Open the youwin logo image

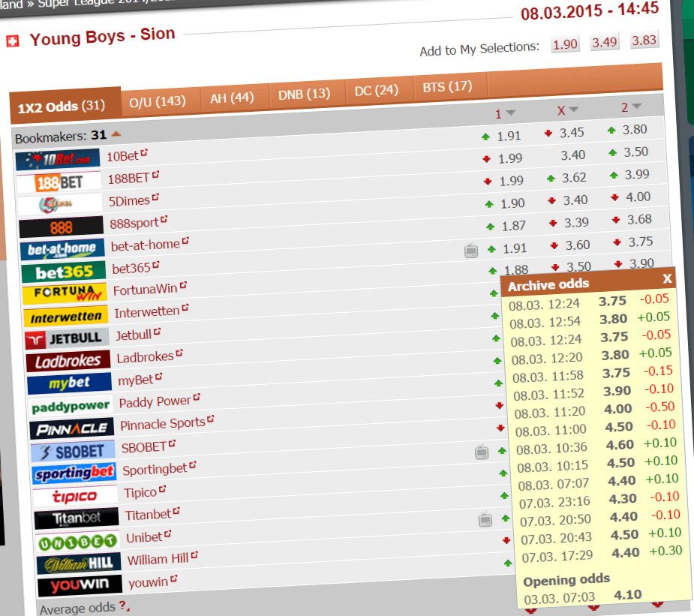click(x=80, y=586)
